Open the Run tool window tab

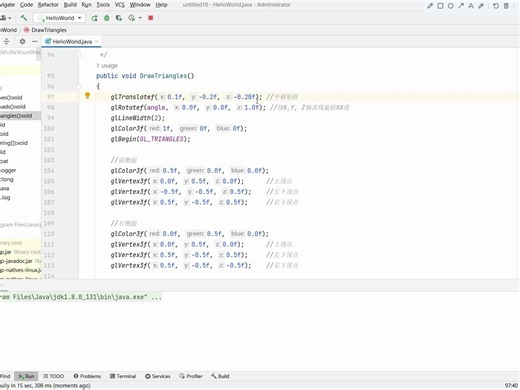click(x=26, y=376)
